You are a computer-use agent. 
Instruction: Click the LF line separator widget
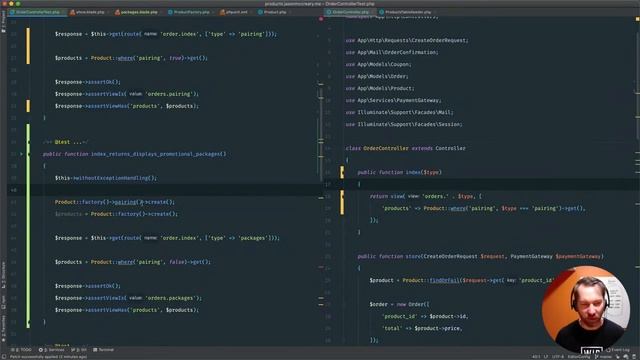(546, 357)
